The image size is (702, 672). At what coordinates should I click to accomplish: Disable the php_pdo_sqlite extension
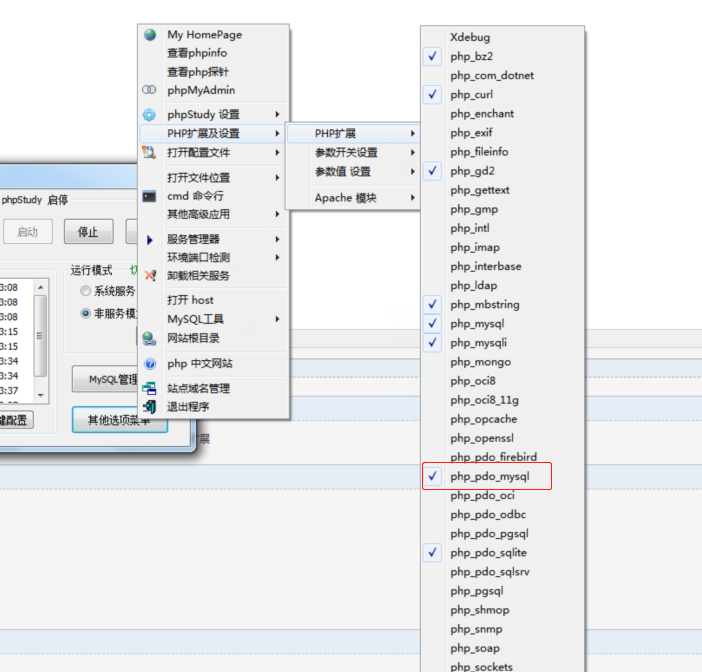[432, 552]
